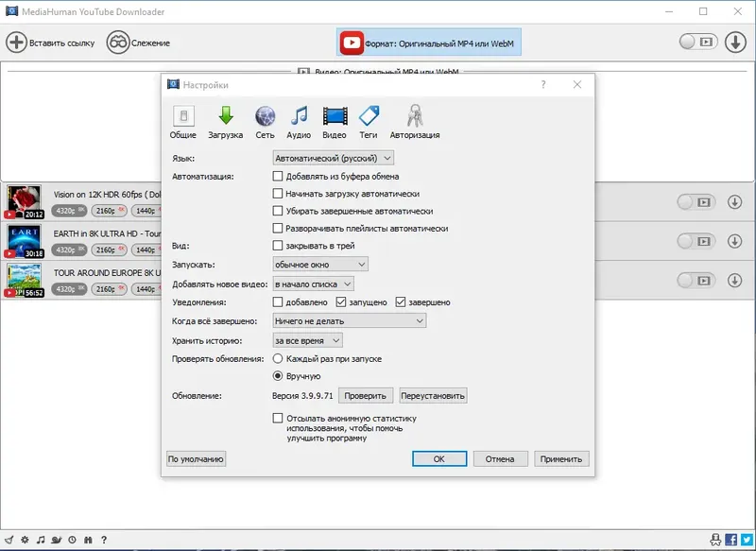The width and height of the screenshot is (756, 551).
Task: Toggle the snail speed-limit icon
Action: pos(57,540)
